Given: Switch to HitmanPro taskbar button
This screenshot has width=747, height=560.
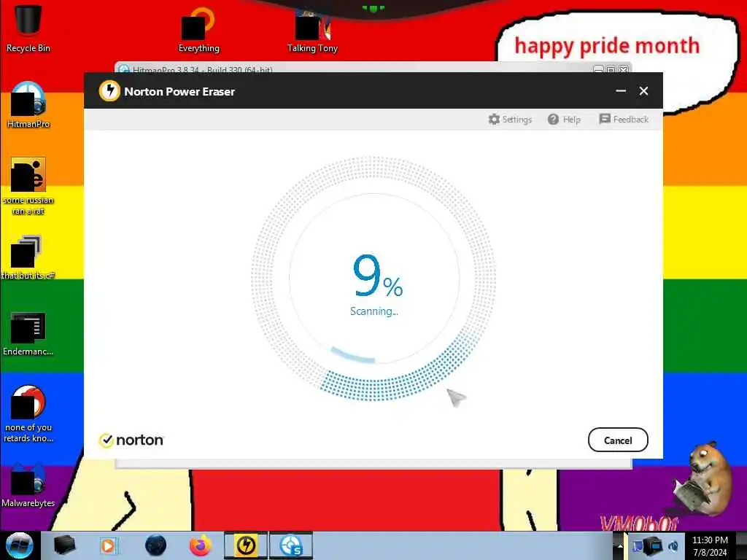Looking at the screenshot, I should (291, 545).
